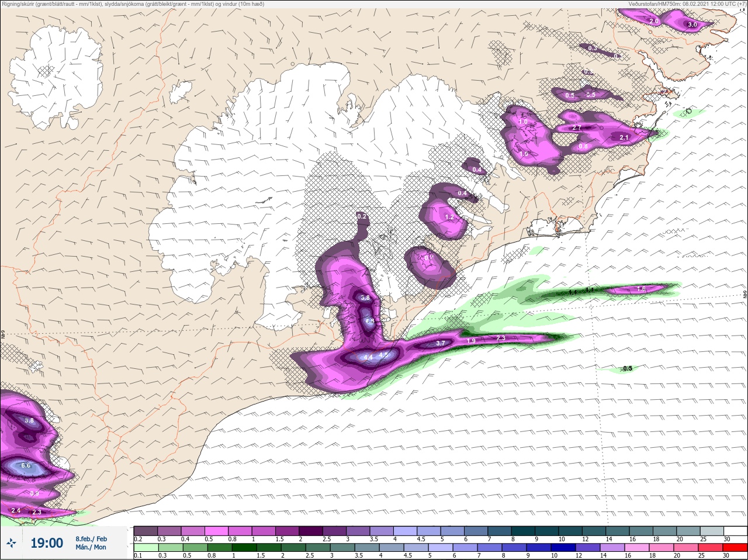Click the 1.2 snowfall value label

pyautogui.click(x=449, y=217)
